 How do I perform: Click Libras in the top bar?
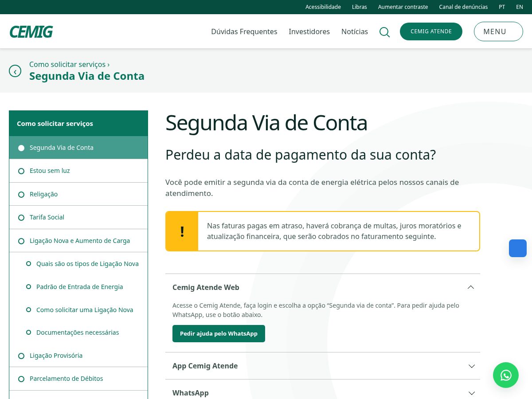tap(360, 7)
